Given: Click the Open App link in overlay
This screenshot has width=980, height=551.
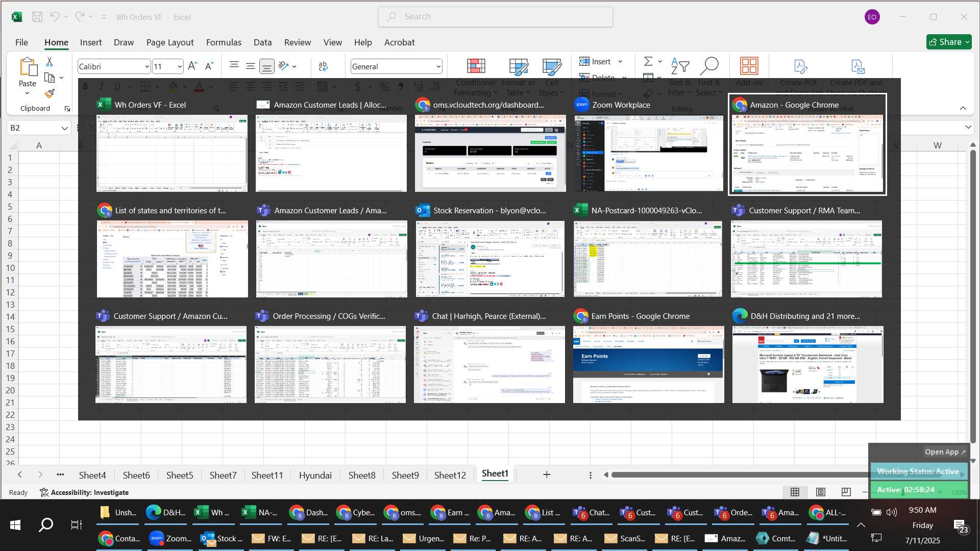Looking at the screenshot, I should click(x=945, y=452).
